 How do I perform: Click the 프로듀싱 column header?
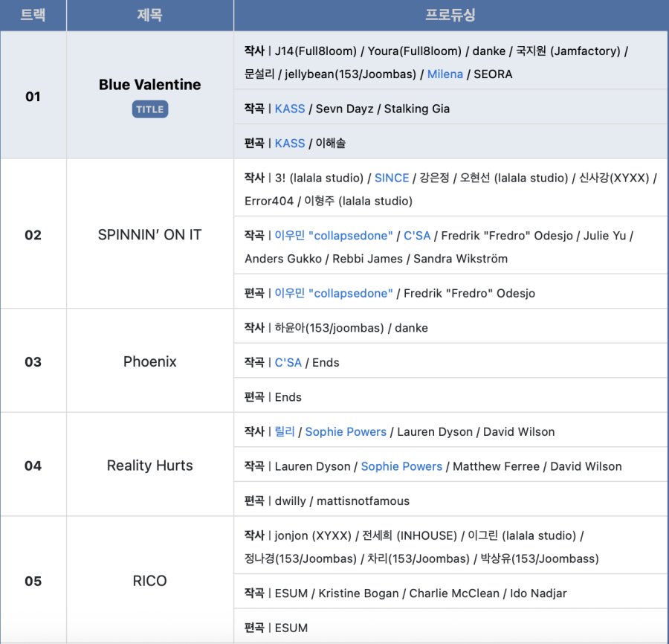(450, 15)
